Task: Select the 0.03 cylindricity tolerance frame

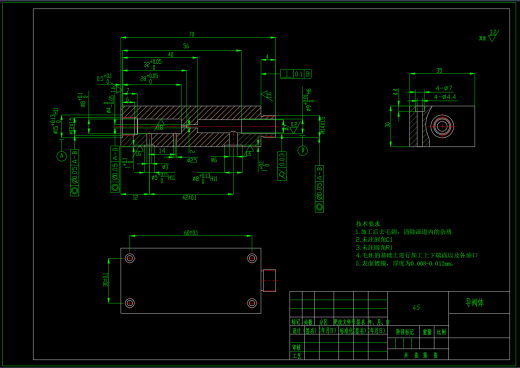Action: pos(282,166)
